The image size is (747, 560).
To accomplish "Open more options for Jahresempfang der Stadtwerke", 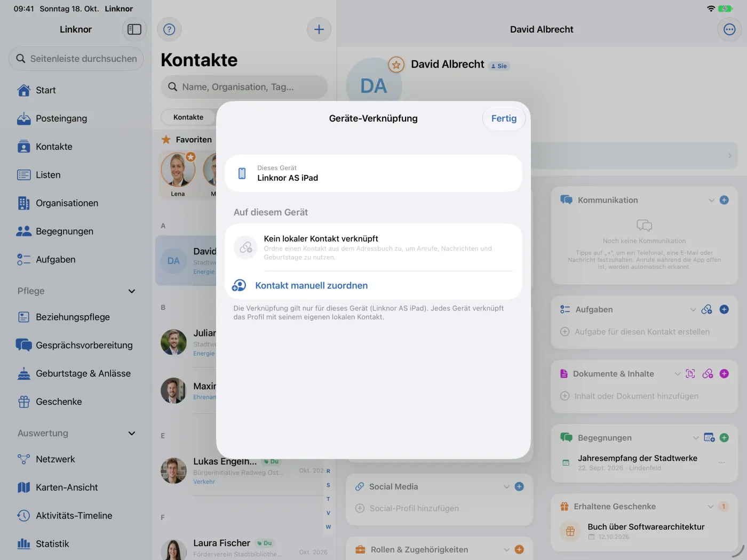I will [x=722, y=462].
